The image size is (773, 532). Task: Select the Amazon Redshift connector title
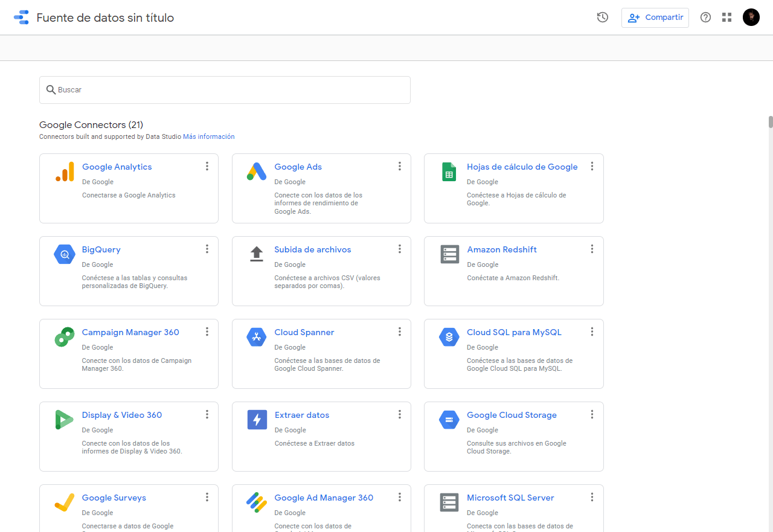pyautogui.click(x=502, y=249)
